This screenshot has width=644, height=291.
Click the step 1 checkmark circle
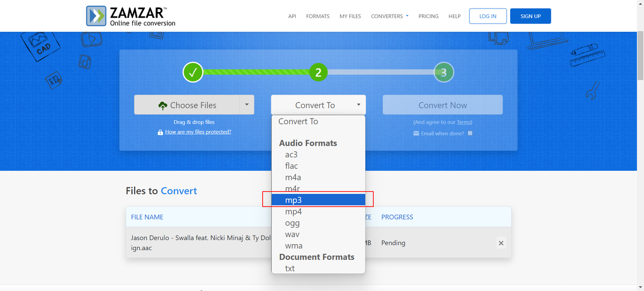point(193,72)
